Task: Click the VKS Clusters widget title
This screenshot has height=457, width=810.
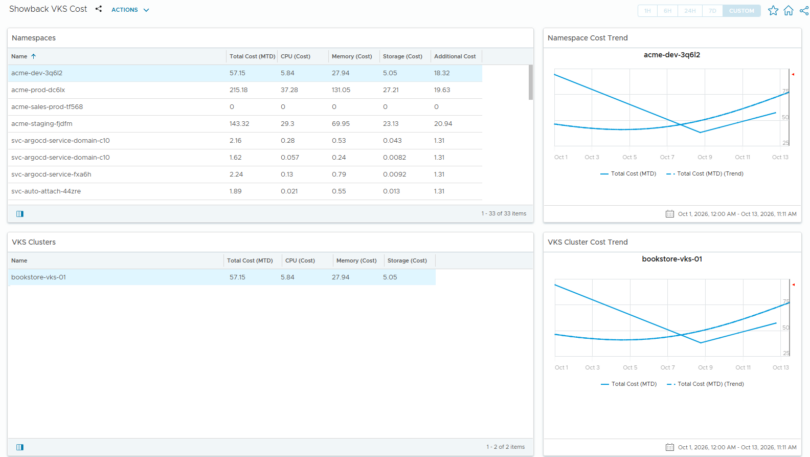Action: pyautogui.click(x=34, y=242)
